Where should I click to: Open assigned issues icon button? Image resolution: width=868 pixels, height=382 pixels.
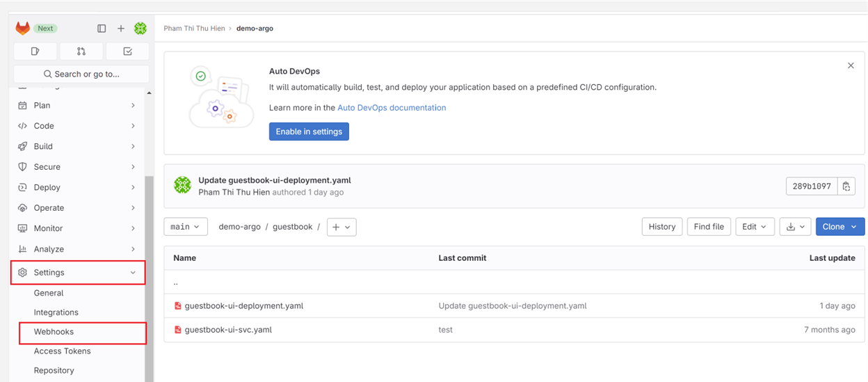coord(35,51)
